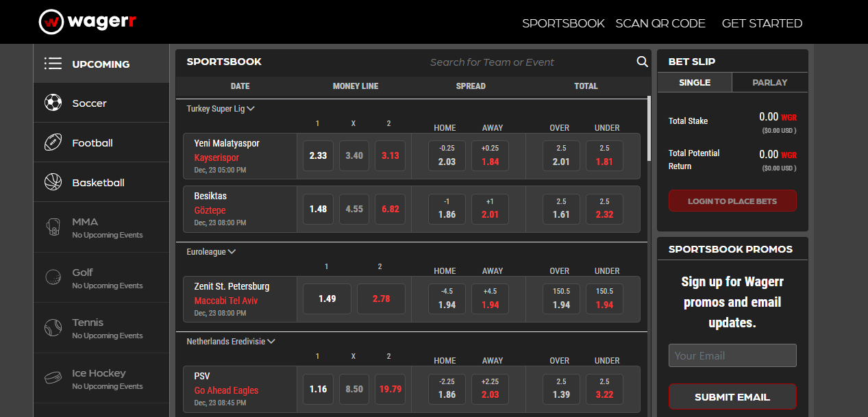868x417 pixels.
Task: Click the Dec, 23 05:00 PM date
Action: 220,170
